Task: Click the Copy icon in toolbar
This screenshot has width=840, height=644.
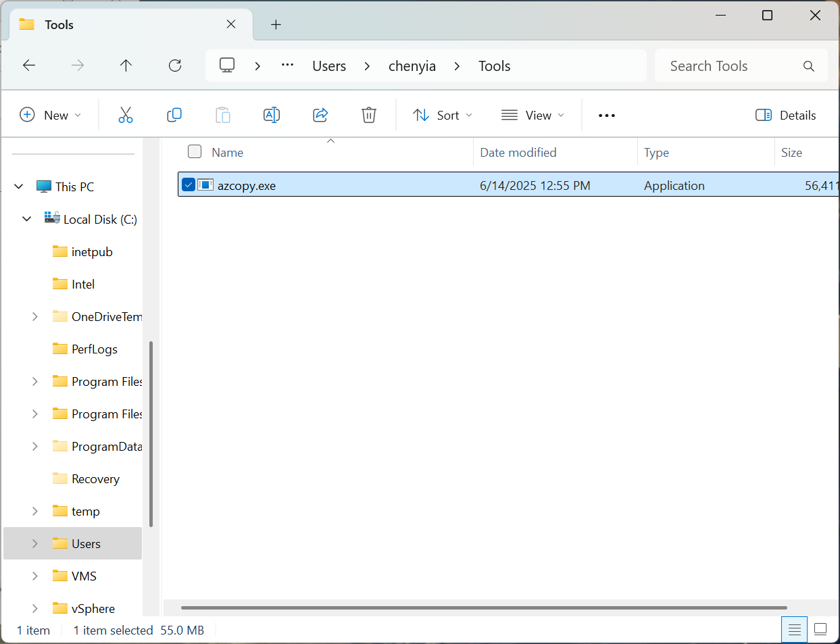Action: click(x=174, y=115)
